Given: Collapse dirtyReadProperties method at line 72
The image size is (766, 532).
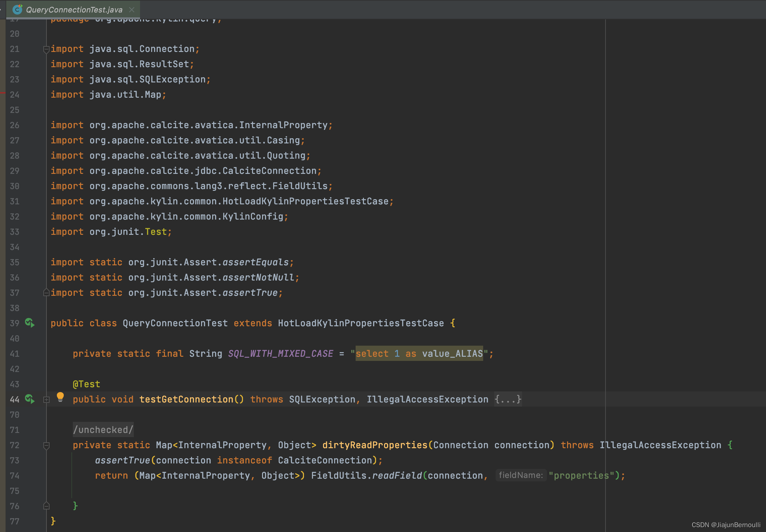Looking at the screenshot, I should coord(46,445).
